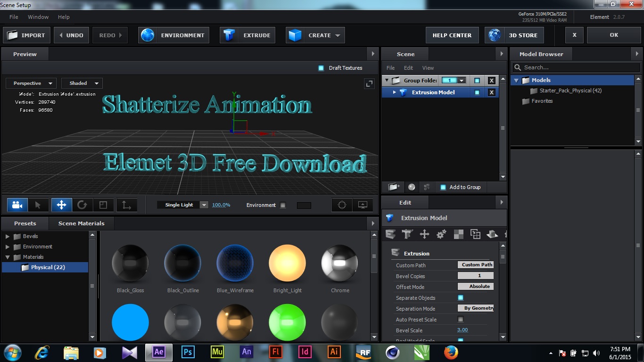Viewport: 644px width, 362px height.
Task: Open Firefox from the taskbar
Action: coord(451,352)
